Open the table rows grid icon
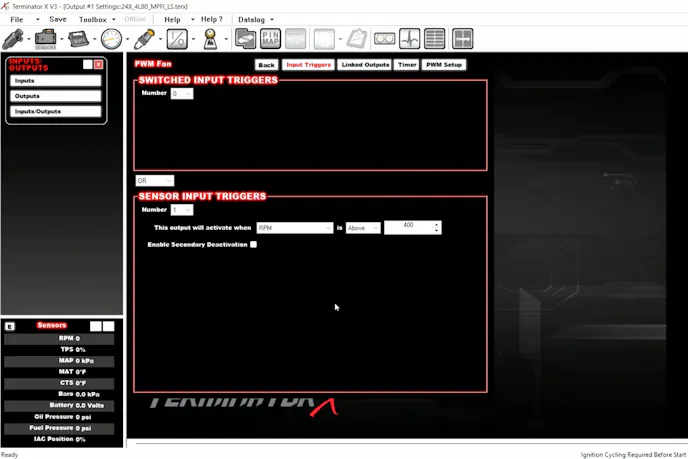Screen dimensions: 688x459 tap(434, 39)
